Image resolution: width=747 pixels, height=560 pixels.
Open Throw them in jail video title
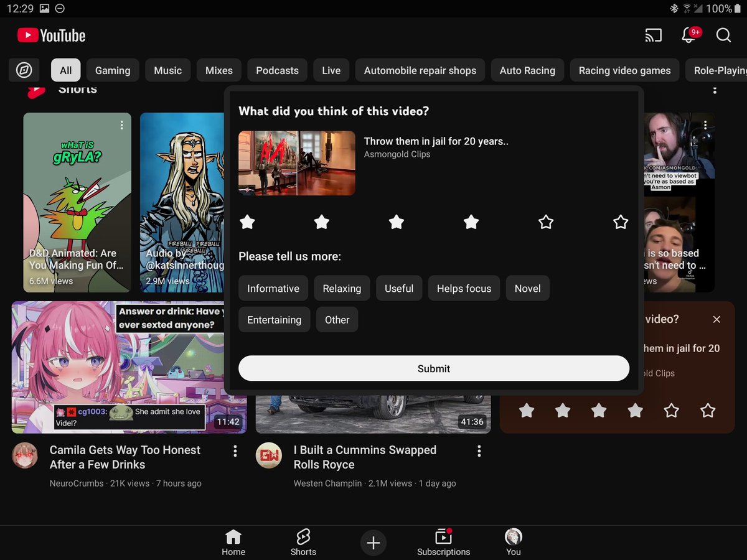coord(436,141)
